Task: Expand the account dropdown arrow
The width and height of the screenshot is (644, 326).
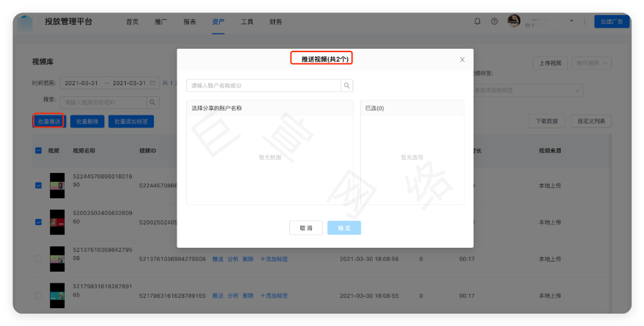Action: coord(571,21)
